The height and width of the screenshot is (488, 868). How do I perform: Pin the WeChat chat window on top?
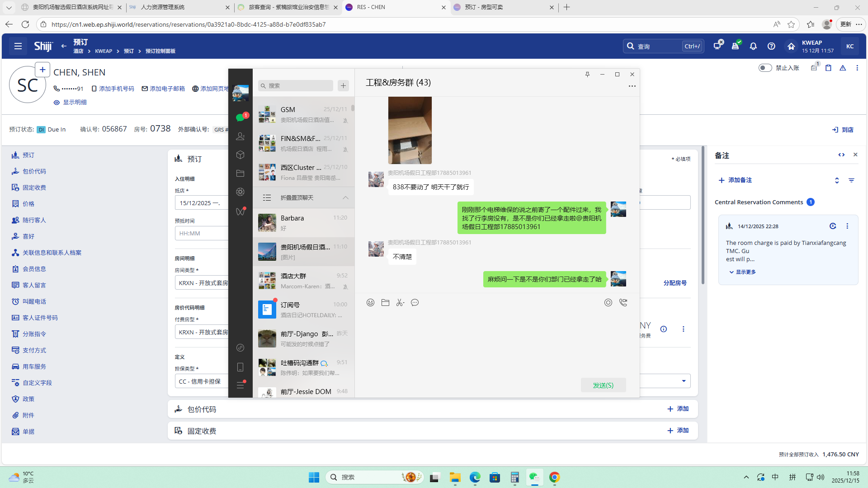[587, 75]
